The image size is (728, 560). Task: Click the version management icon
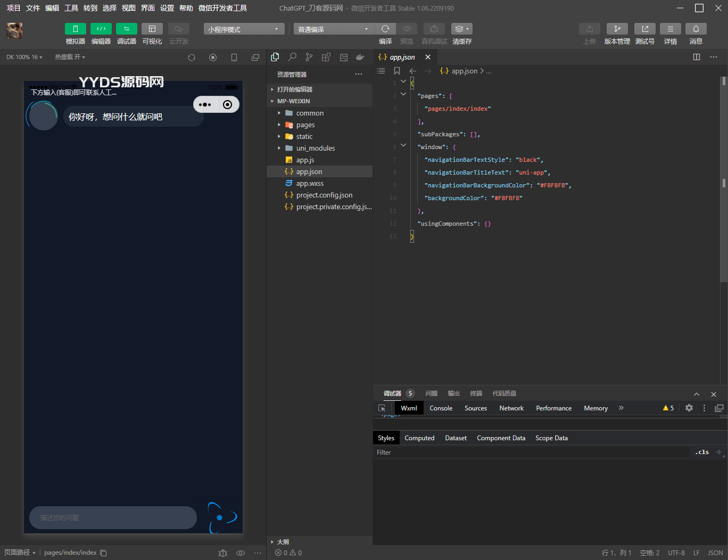[617, 29]
